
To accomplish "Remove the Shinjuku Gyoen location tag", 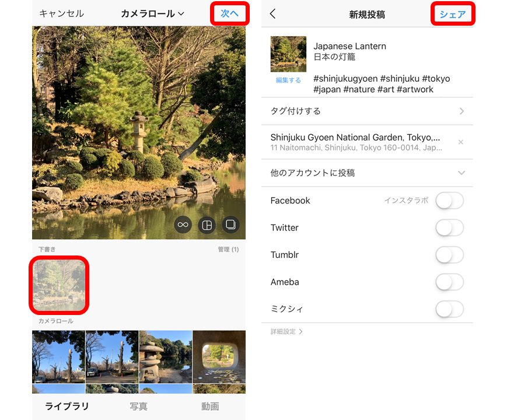I will [460, 142].
